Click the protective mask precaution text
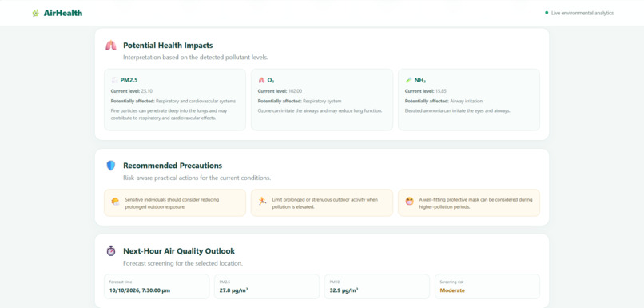Image resolution: width=644 pixels, height=308 pixels. [475, 203]
